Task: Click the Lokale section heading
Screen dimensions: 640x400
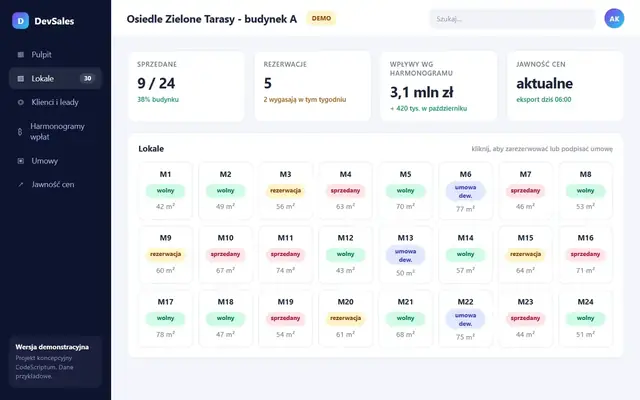Action: point(151,149)
